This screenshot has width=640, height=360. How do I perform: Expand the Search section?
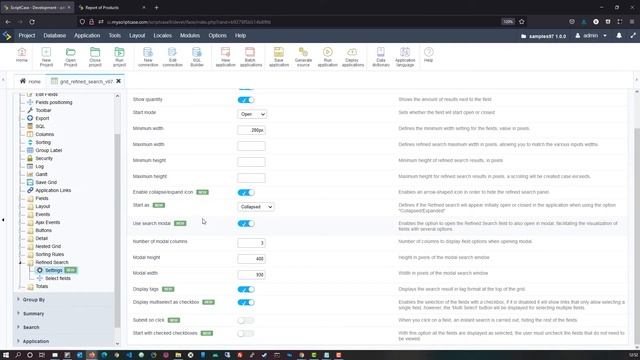point(31,327)
